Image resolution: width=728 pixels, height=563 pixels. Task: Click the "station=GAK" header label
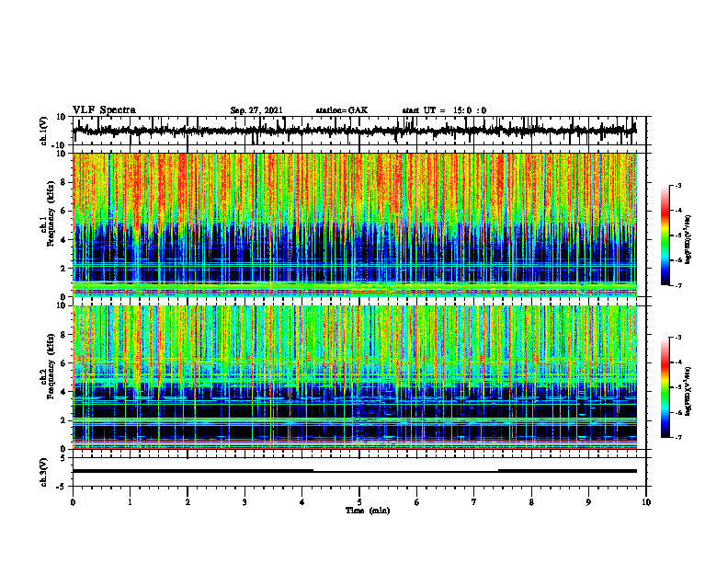342,110
